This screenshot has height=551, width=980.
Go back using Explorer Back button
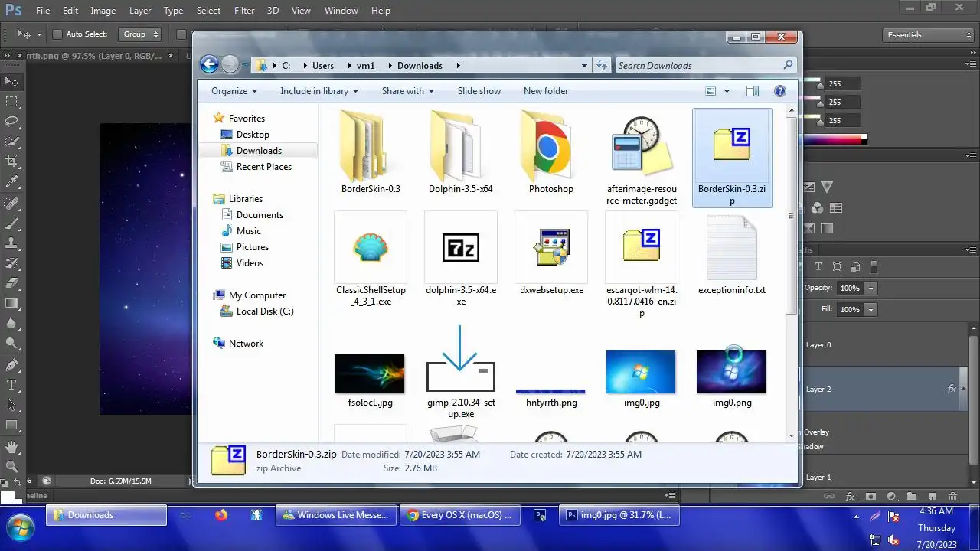[209, 64]
